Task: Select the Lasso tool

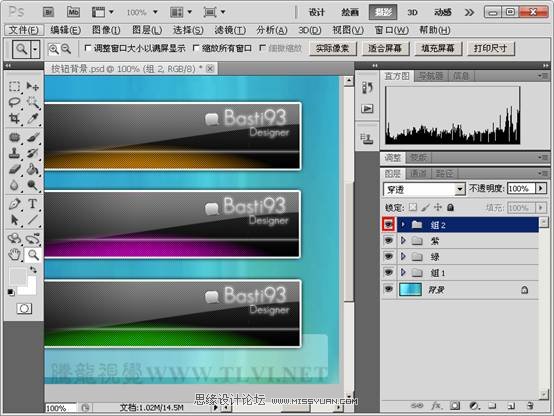Action: click(14, 102)
